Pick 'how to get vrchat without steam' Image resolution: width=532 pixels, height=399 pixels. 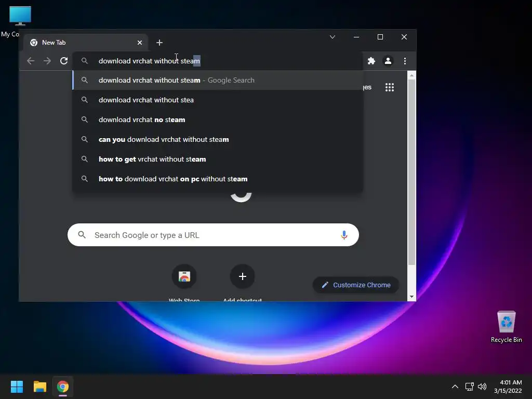(x=218, y=159)
